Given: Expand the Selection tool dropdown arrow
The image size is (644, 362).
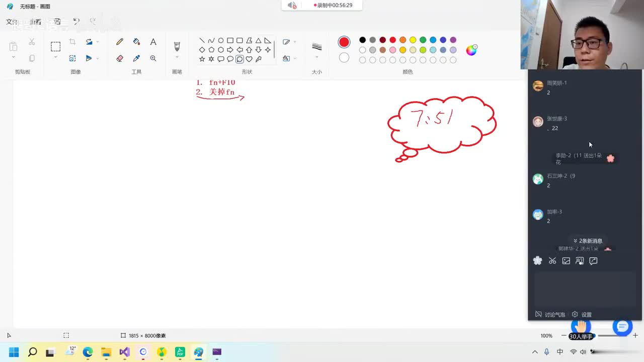Looking at the screenshot, I should [x=55, y=57].
